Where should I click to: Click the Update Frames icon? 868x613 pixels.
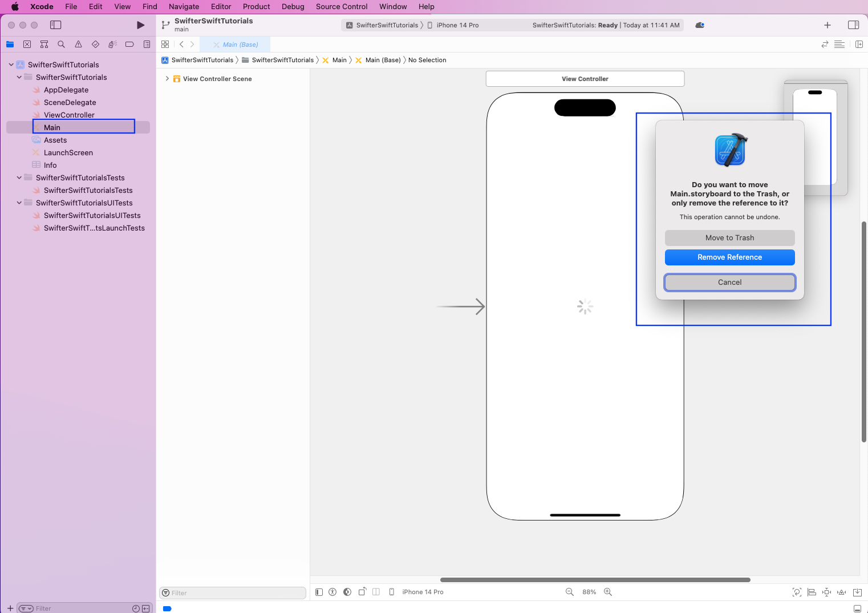tap(797, 592)
